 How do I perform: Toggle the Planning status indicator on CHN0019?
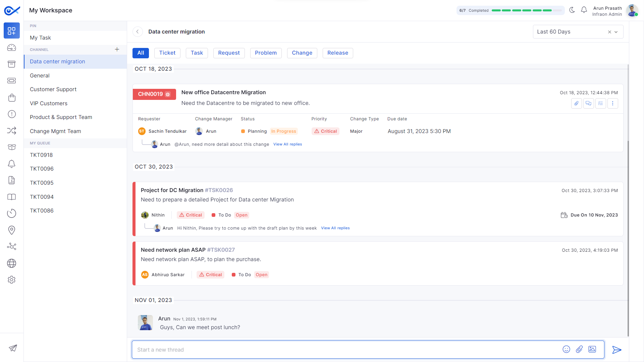(x=243, y=131)
